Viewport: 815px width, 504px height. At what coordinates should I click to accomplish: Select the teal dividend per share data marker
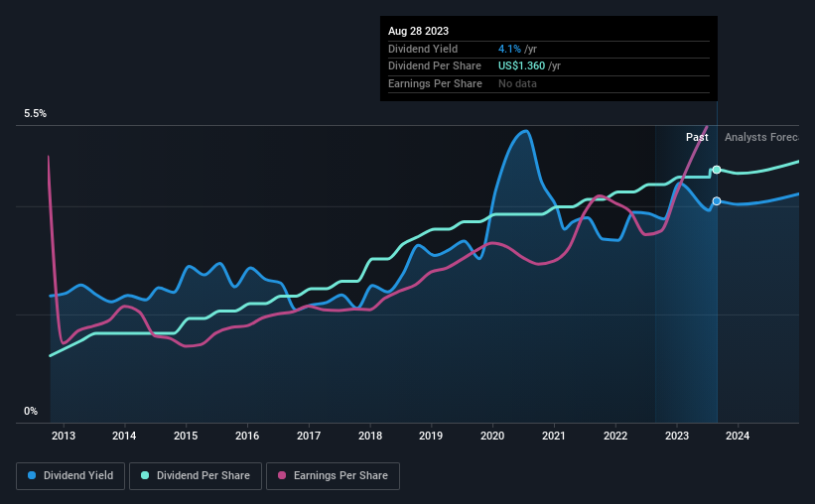(717, 170)
